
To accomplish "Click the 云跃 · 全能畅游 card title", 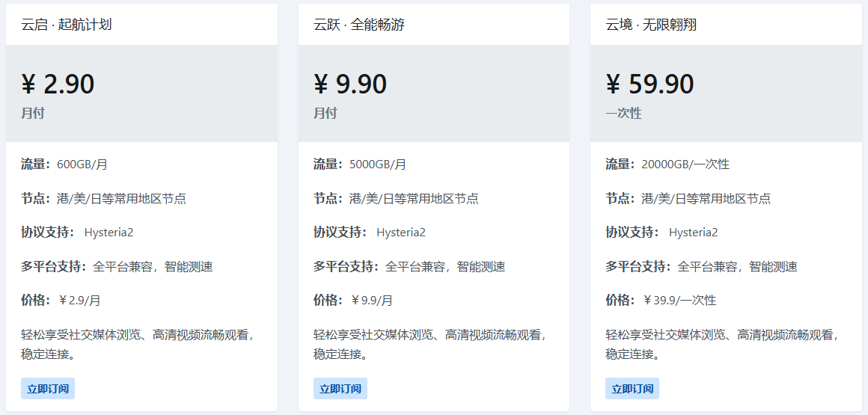I will (x=358, y=25).
